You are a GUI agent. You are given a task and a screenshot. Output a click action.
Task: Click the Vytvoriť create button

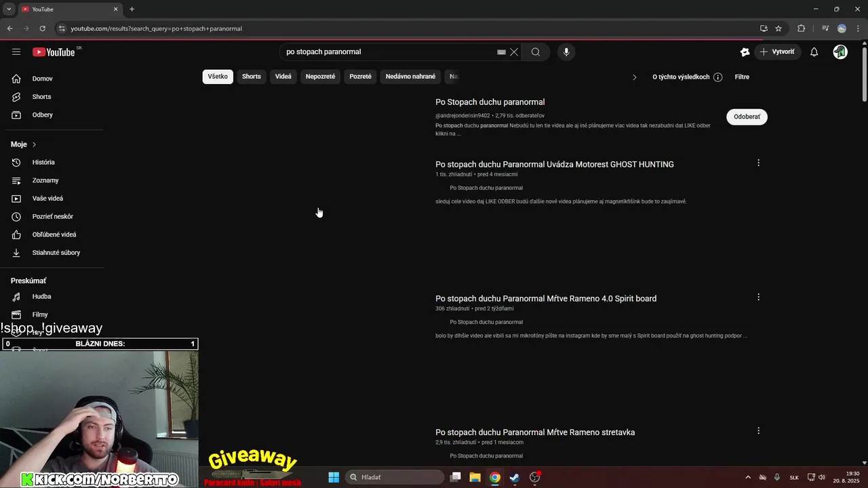[777, 52]
